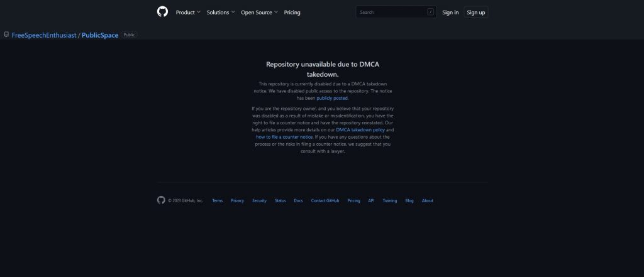Screen dimensions: 644x277
Task: Open Pricing in the footer
Action: (x=353, y=200)
